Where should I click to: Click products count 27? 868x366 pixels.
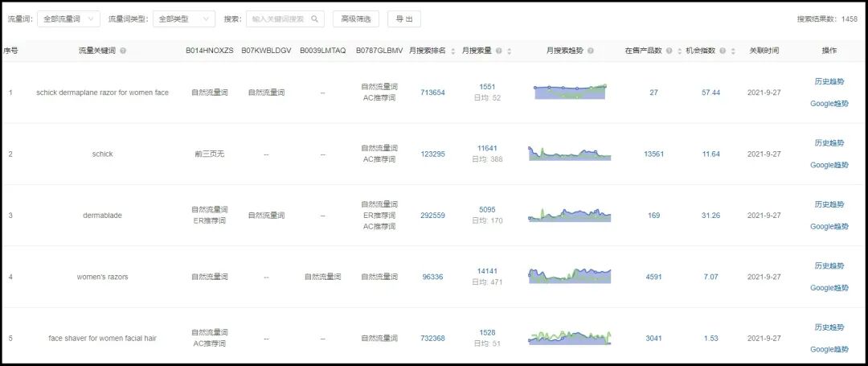point(653,93)
